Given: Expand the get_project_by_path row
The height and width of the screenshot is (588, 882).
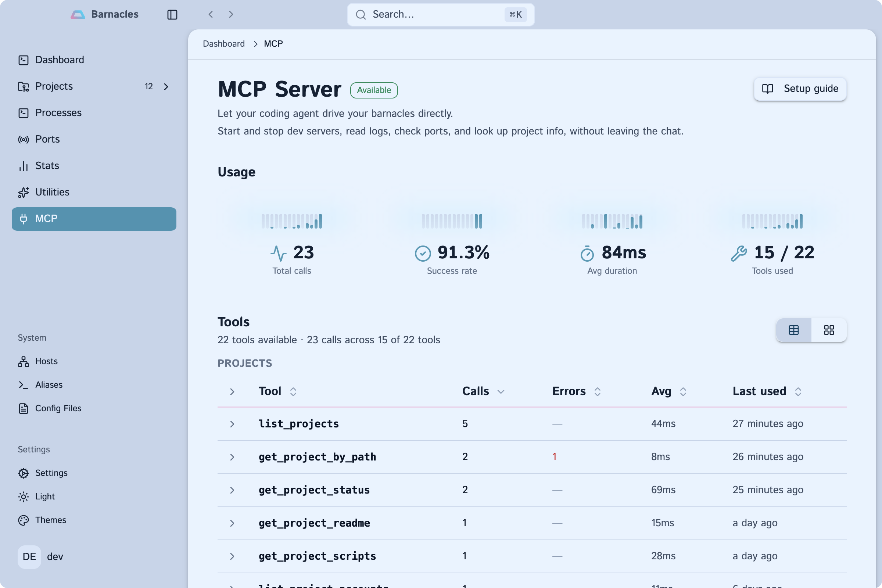Looking at the screenshot, I should pyautogui.click(x=232, y=457).
